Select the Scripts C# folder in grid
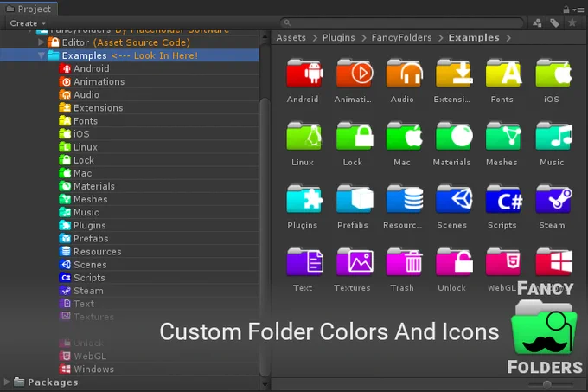The image size is (588, 392). pos(503,199)
